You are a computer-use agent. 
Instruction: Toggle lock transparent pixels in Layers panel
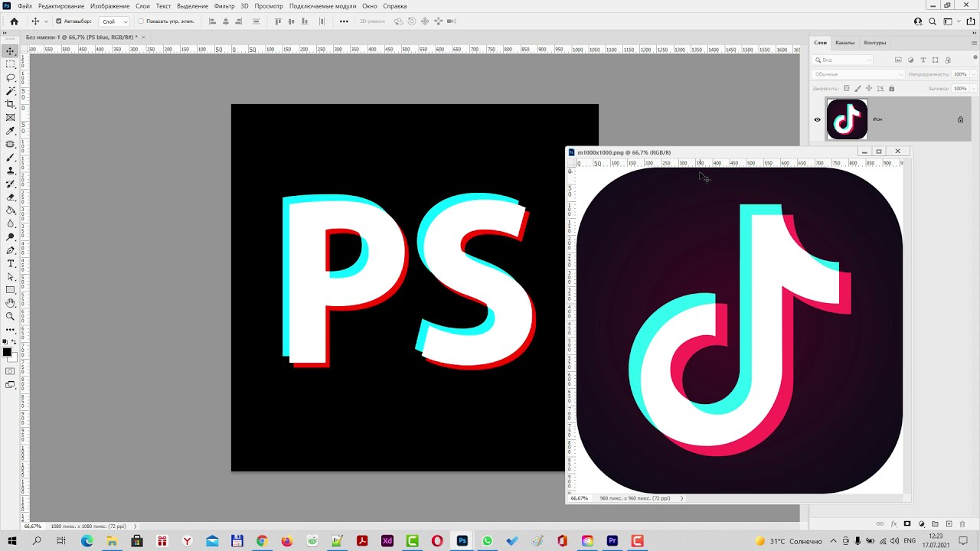[x=847, y=89]
